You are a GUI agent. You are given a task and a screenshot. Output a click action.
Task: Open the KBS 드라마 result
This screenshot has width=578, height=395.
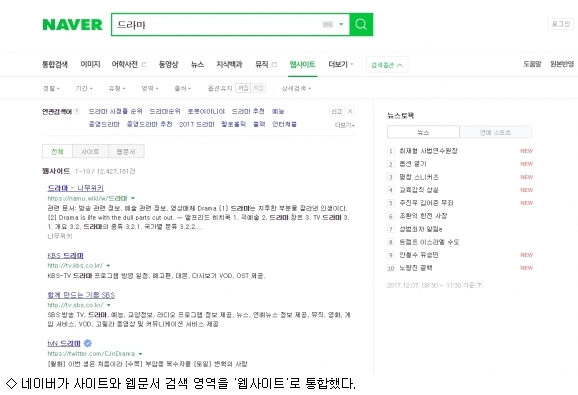(66, 255)
